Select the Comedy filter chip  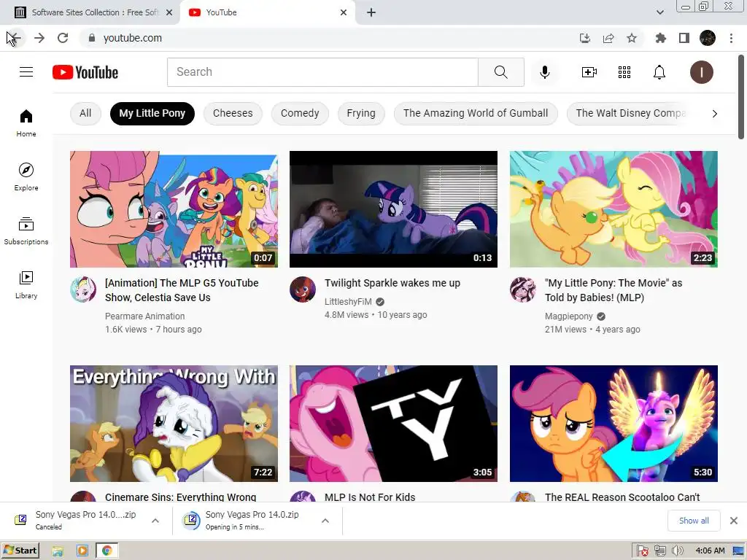(300, 113)
